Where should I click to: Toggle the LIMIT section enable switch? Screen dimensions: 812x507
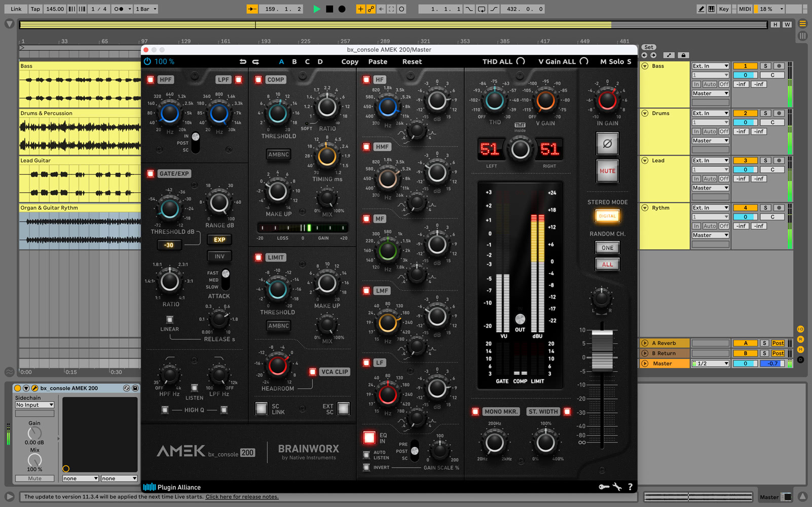259,258
